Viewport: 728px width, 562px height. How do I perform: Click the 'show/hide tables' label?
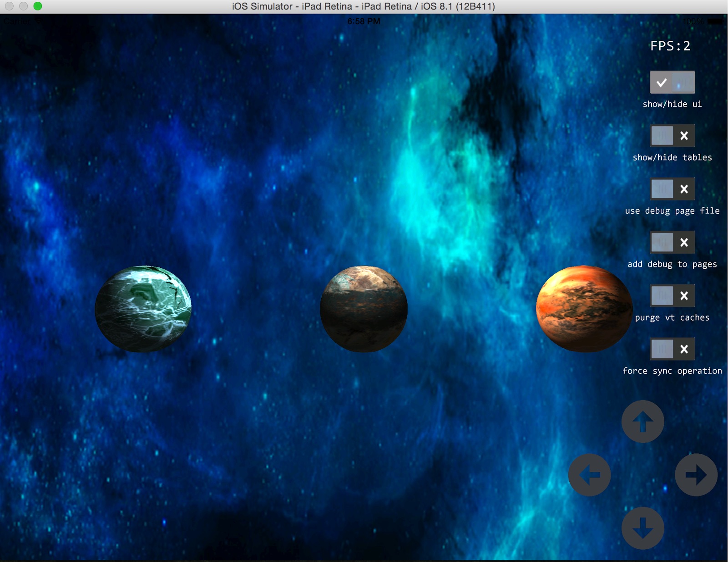(x=672, y=157)
